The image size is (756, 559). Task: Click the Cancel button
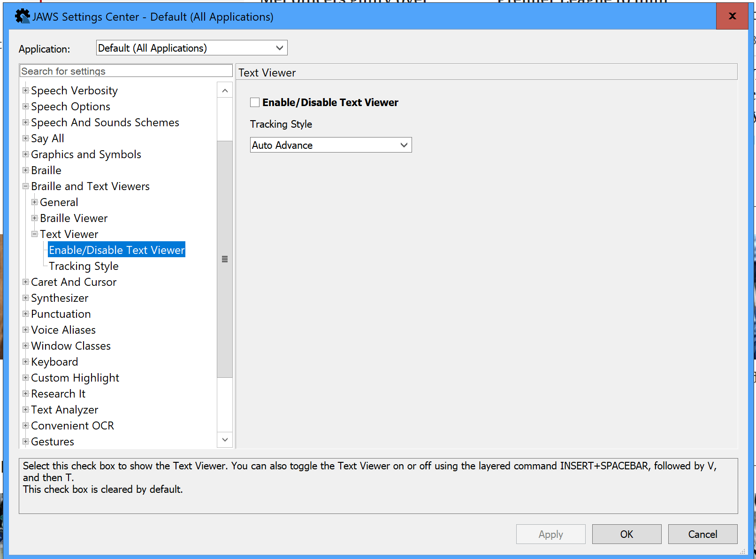click(x=703, y=534)
